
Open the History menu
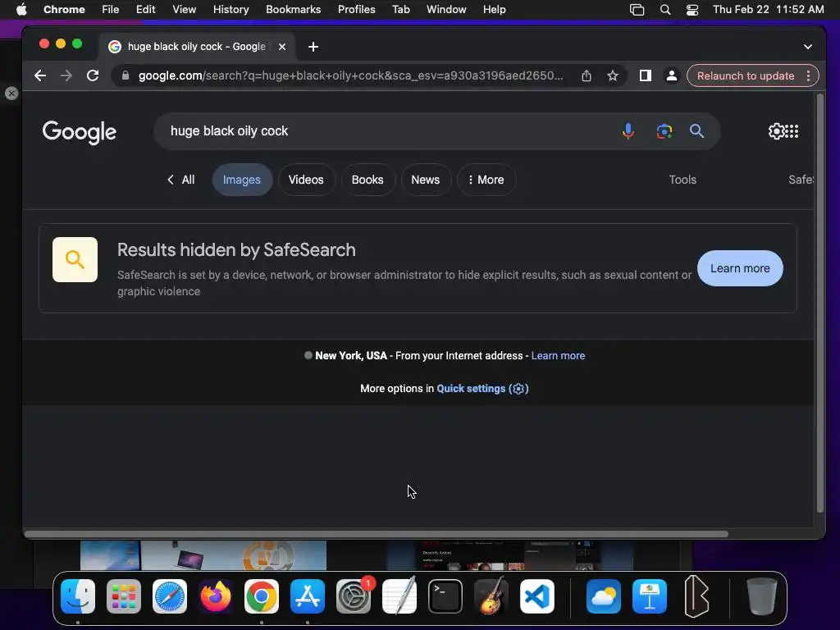coord(231,10)
